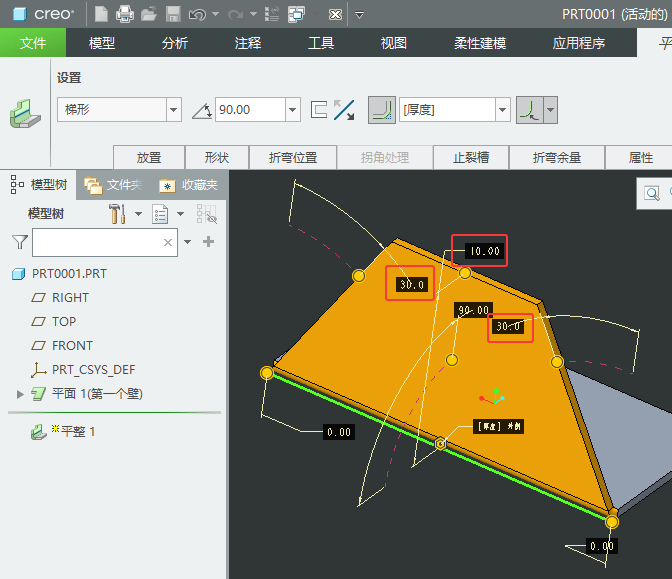Image resolution: width=672 pixels, height=579 pixels.
Task: Open the 属性 panel tab
Action: click(x=641, y=157)
